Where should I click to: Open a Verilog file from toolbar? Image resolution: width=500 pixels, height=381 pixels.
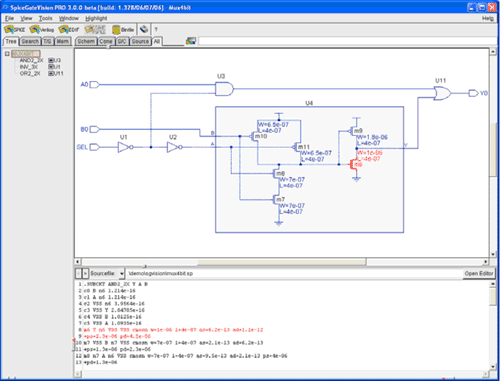(42, 30)
